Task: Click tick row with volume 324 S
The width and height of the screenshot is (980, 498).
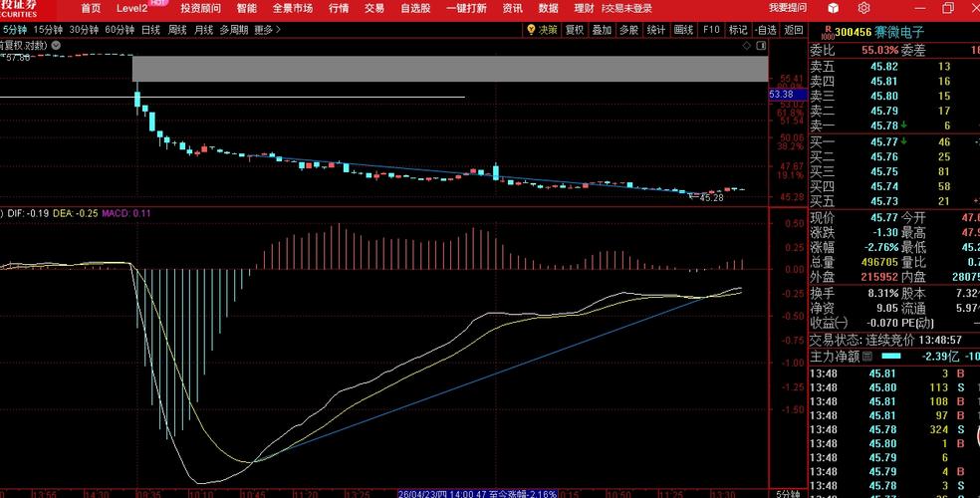Action: click(x=895, y=430)
